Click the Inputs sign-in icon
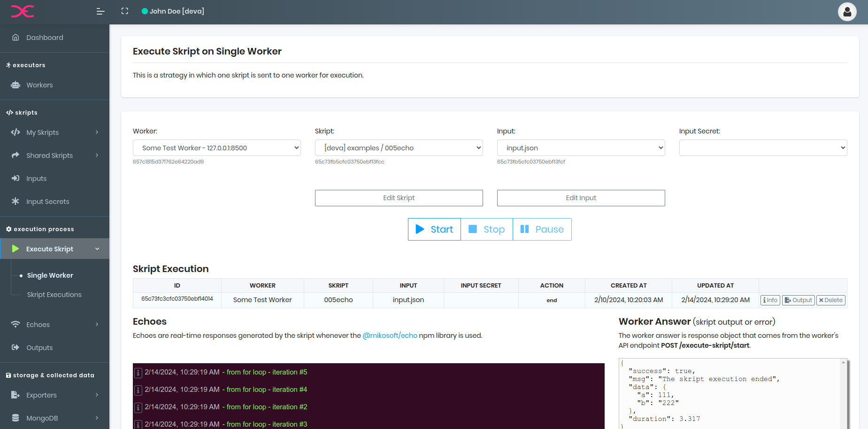The width and height of the screenshot is (868, 429). tap(15, 178)
